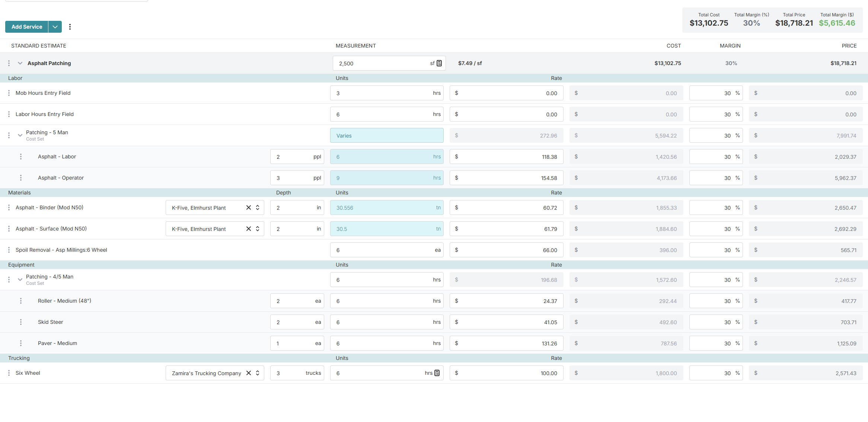868x422 pixels.
Task: Edit margin percent for Skid Steer row
Action: point(716,322)
